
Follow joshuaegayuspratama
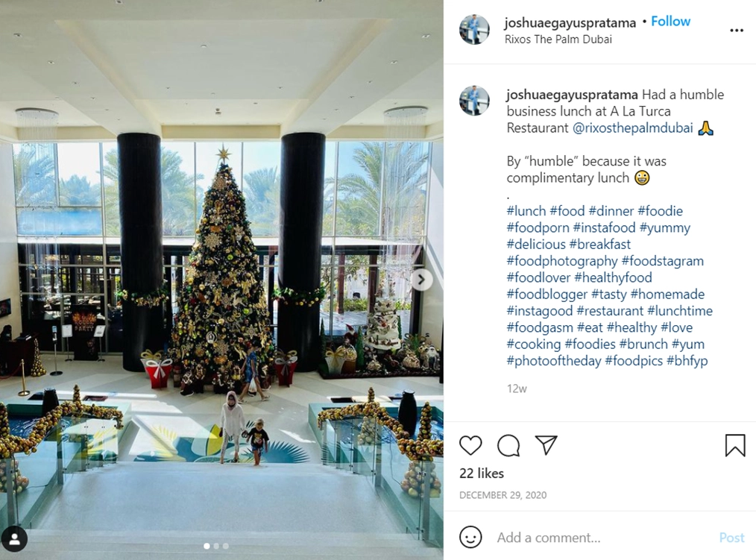(671, 21)
